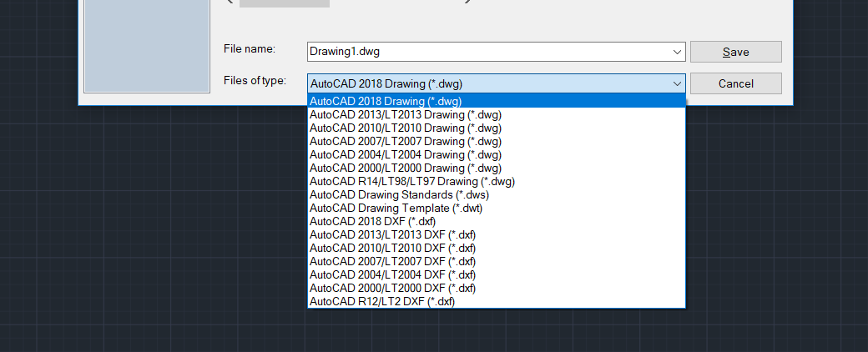Image resolution: width=868 pixels, height=352 pixels.
Task: Select AutoCAD 2018 Drawing (*.dwg) list option
Action: tap(497, 101)
